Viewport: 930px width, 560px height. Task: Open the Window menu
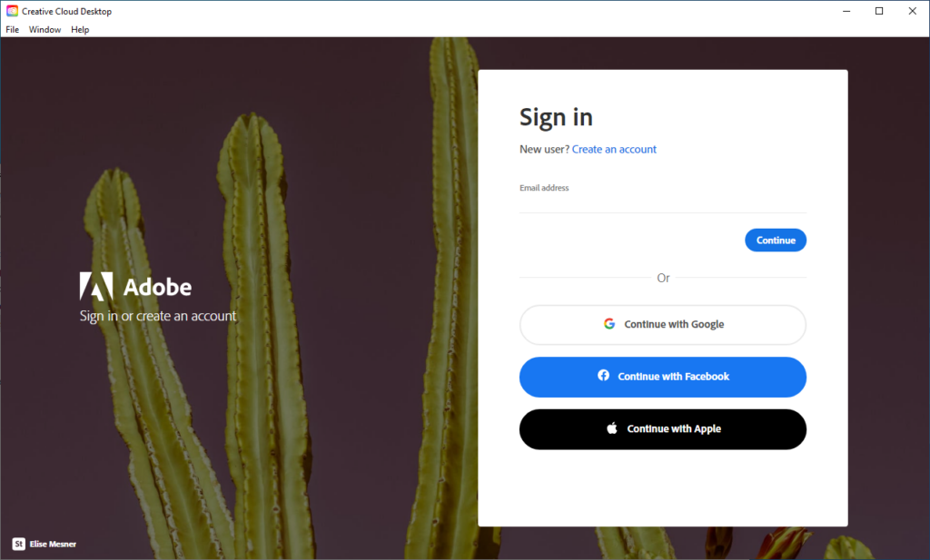[45, 30]
